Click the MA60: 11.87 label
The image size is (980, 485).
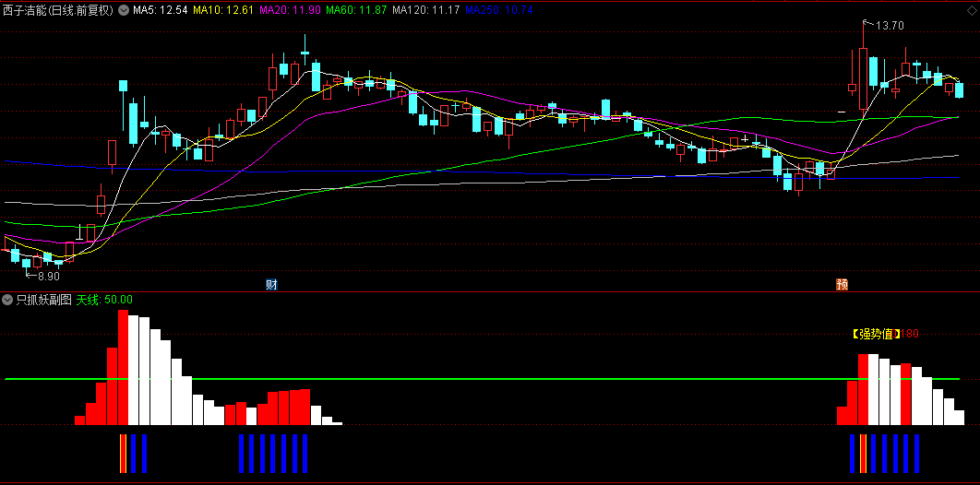pos(356,11)
